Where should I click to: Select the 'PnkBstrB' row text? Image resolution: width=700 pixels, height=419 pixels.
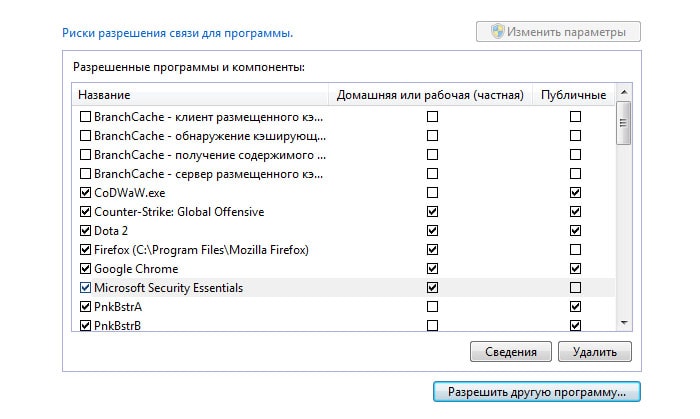(x=117, y=326)
